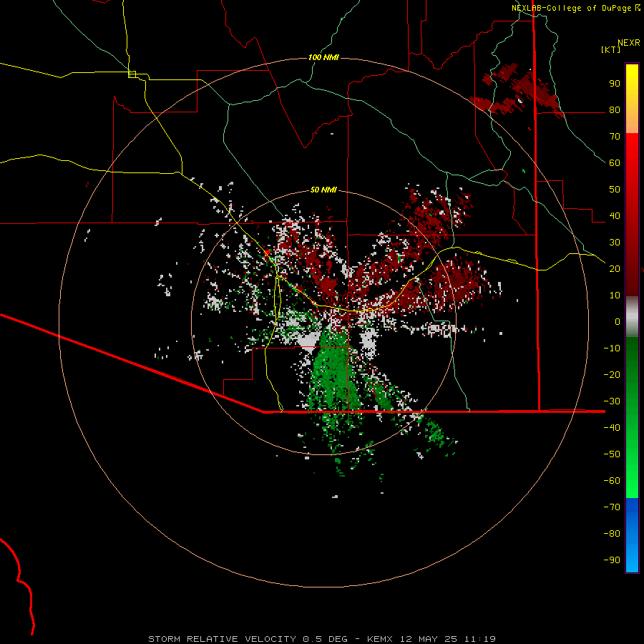This screenshot has width=644, height=644.
Task: Click the gray zero-velocity segment of color bar
Action: [x=632, y=317]
